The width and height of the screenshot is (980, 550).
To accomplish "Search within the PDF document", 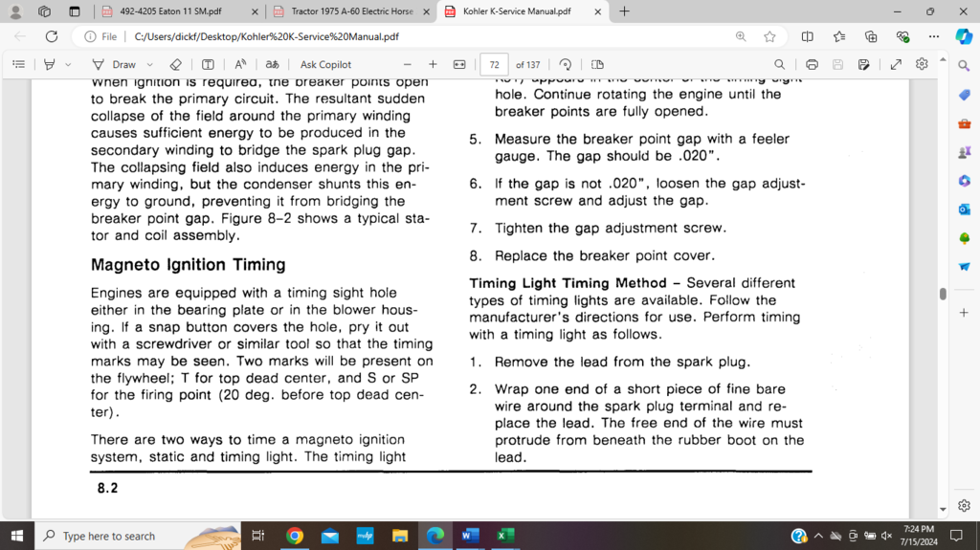I will 779,64.
